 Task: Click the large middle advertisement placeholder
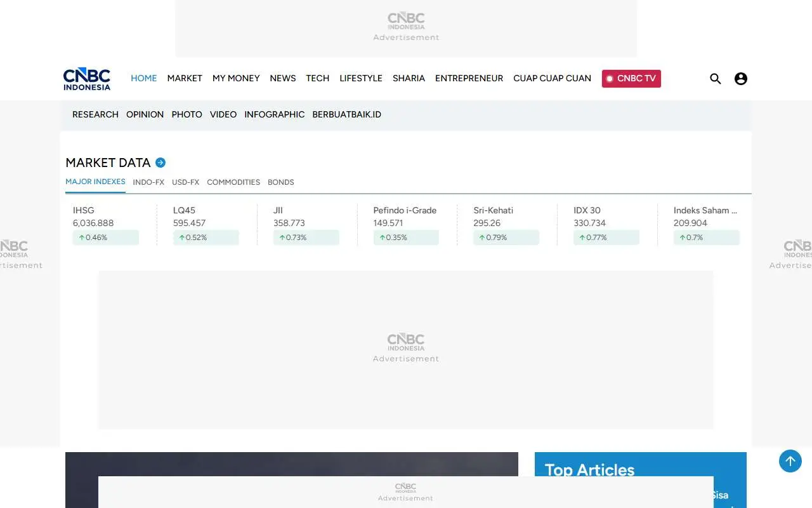(406, 349)
